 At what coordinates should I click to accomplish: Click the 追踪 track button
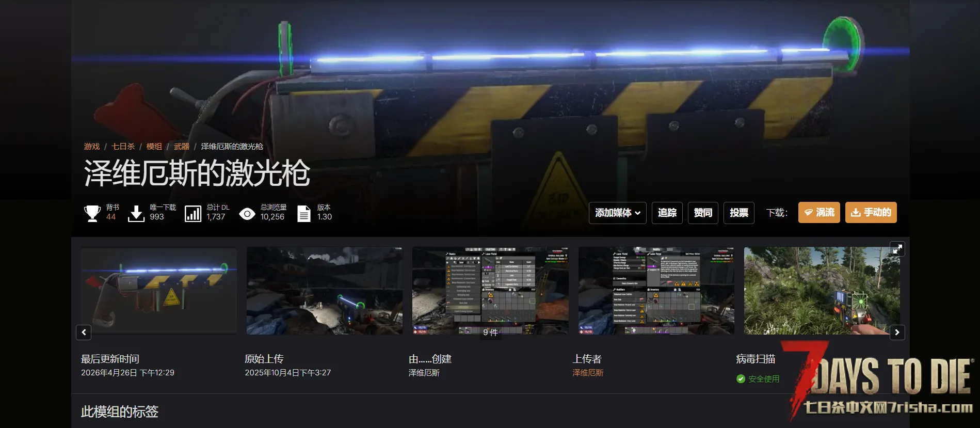click(667, 213)
